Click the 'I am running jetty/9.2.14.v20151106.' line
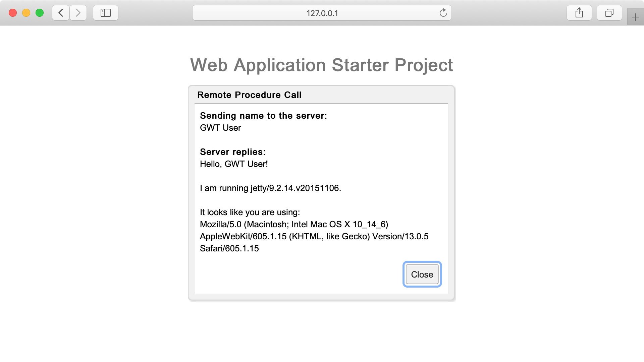The image size is (644, 362). point(270,188)
